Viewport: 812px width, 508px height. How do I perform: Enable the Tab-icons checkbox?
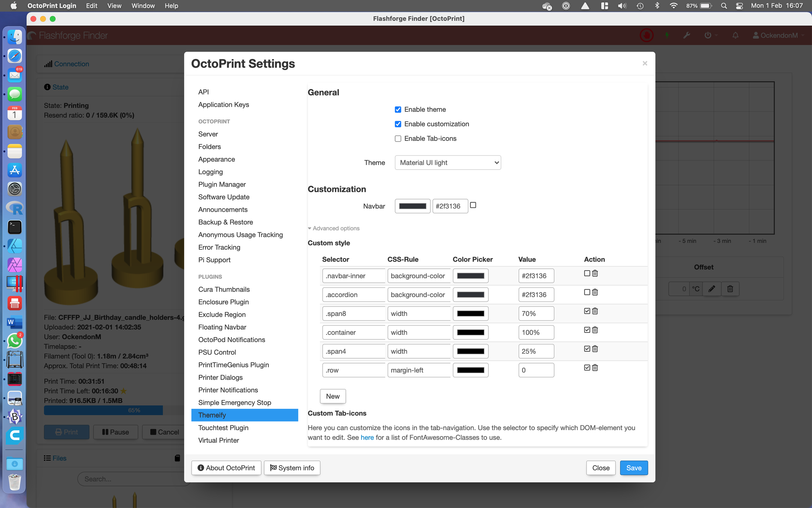click(398, 139)
